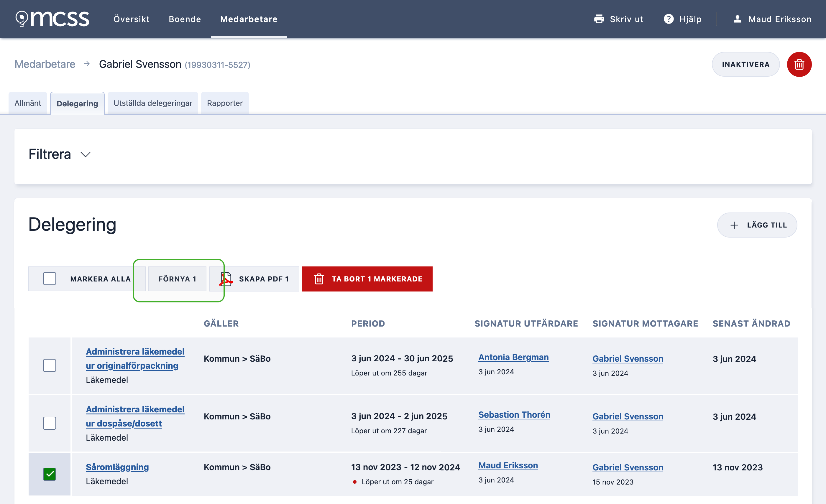
Task: Click the PDF icon in Skapa PDF
Action: pos(226,279)
